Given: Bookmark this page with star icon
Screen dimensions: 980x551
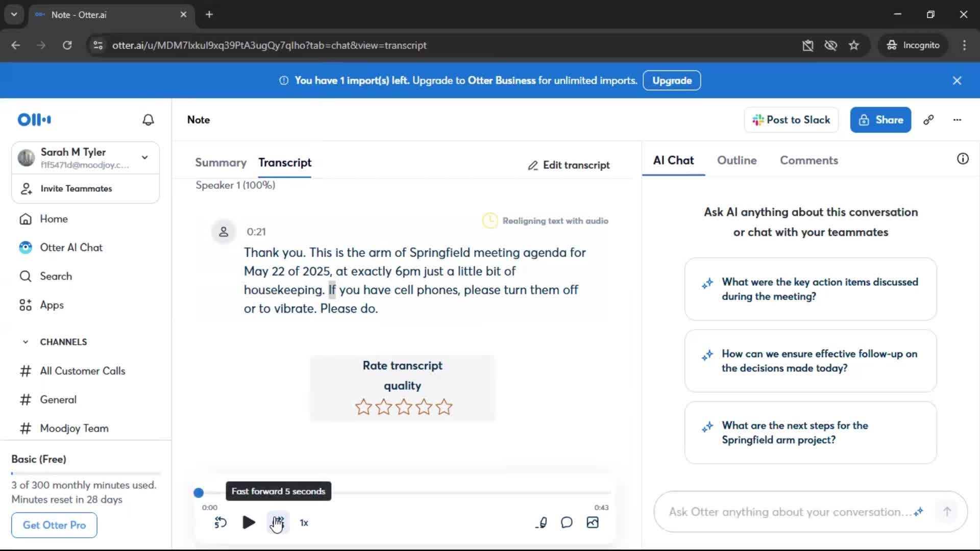Looking at the screenshot, I should [854, 45].
